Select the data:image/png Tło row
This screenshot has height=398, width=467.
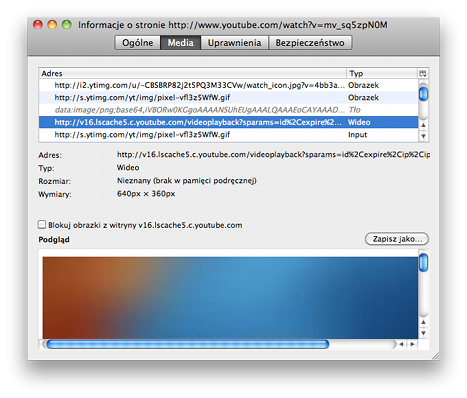pyautogui.click(x=228, y=110)
